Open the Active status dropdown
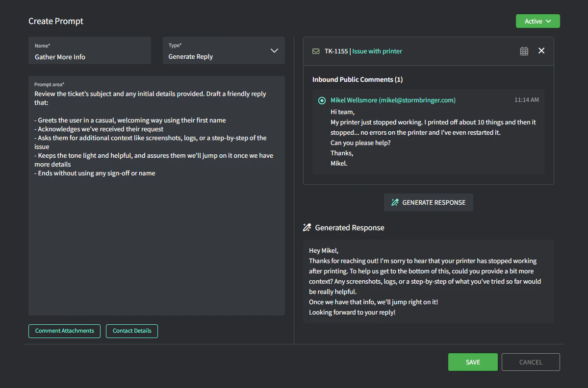This screenshot has width=588, height=388. click(537, 21)
